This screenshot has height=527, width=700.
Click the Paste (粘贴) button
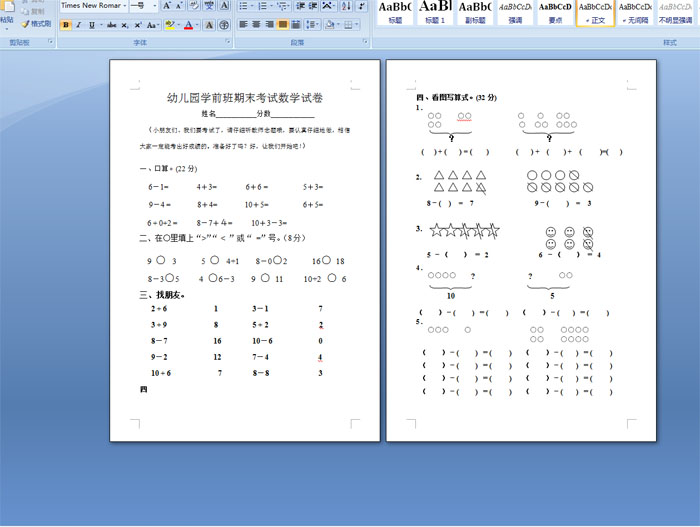(7, 13)
